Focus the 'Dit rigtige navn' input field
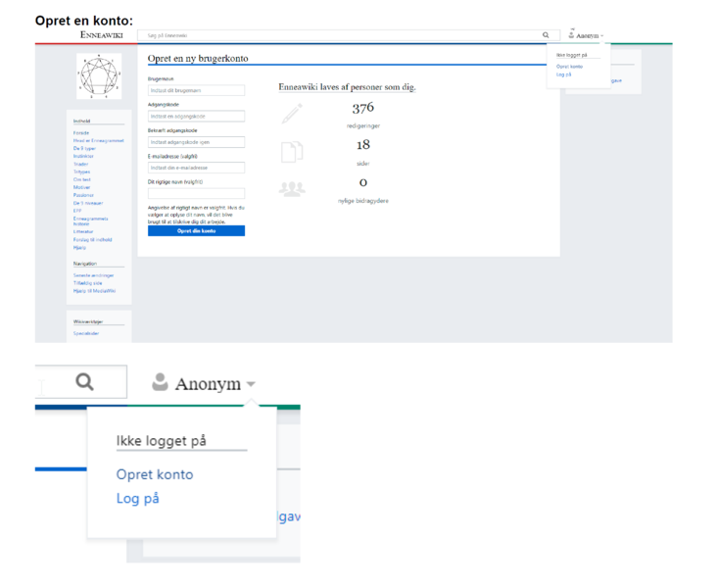 (196, 193)
